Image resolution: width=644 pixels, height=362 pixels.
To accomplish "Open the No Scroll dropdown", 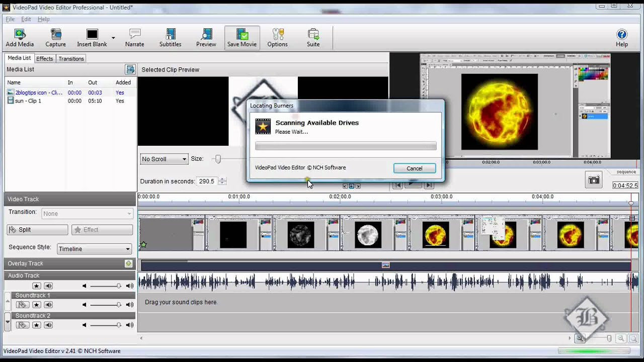I will pyautogui.click(x=164, y=159).
